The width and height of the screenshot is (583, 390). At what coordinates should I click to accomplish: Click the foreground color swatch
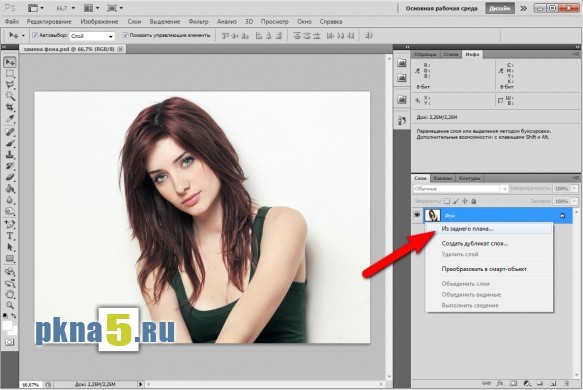pyautogui.click(x=7, y=325)
